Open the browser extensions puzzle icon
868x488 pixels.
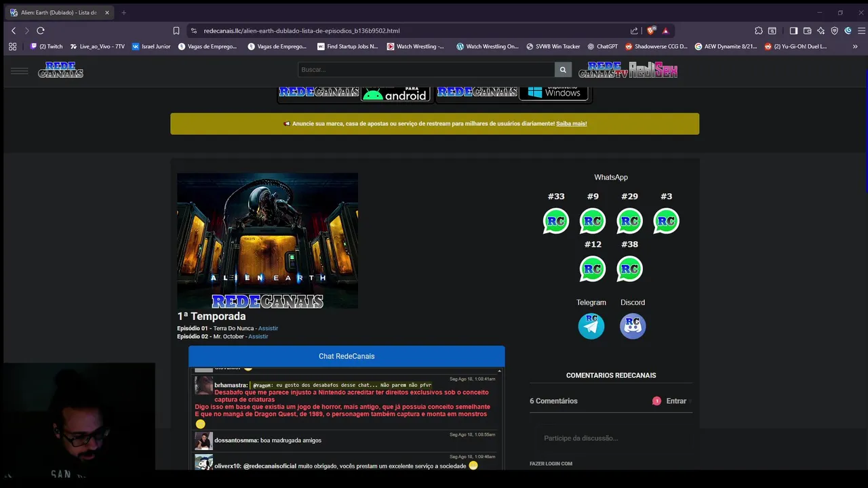point(758,30)
